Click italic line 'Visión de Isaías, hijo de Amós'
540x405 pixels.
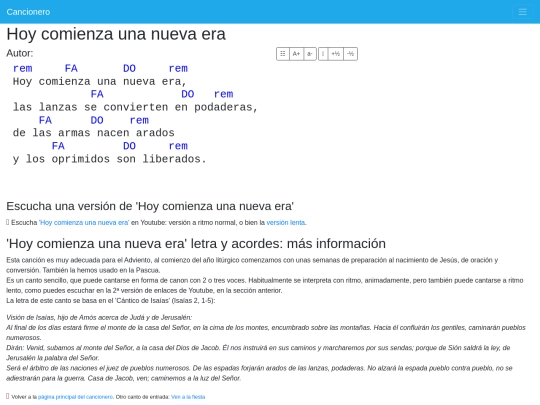pyautogui.click(x=99, y=318)
